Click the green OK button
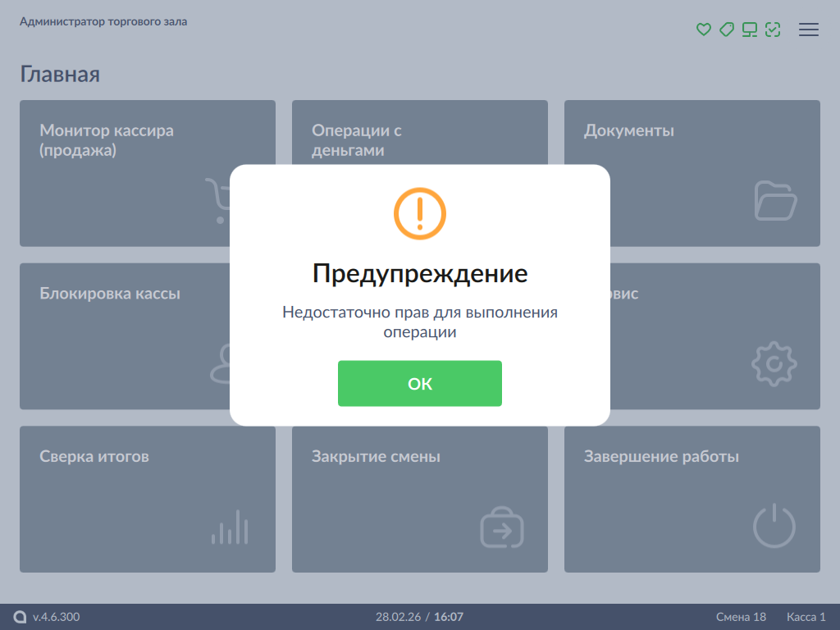 click(419, 383)
